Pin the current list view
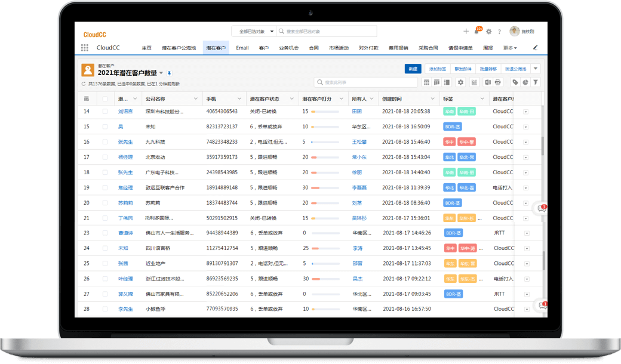 pos(169,73)
